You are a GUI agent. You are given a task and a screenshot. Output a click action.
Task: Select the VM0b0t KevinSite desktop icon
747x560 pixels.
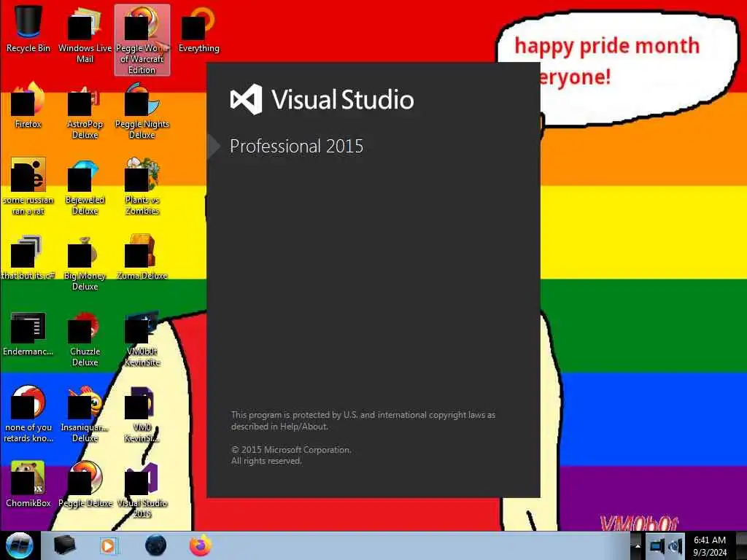pyautogui.click(x=142, y=338)
